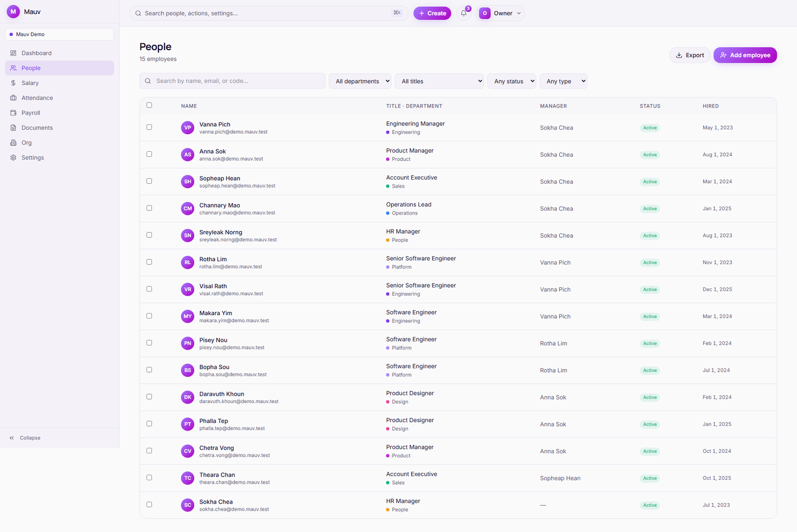
Task: Click the SN avatar for Sreyleak Norng
Action: coord(188,235)
